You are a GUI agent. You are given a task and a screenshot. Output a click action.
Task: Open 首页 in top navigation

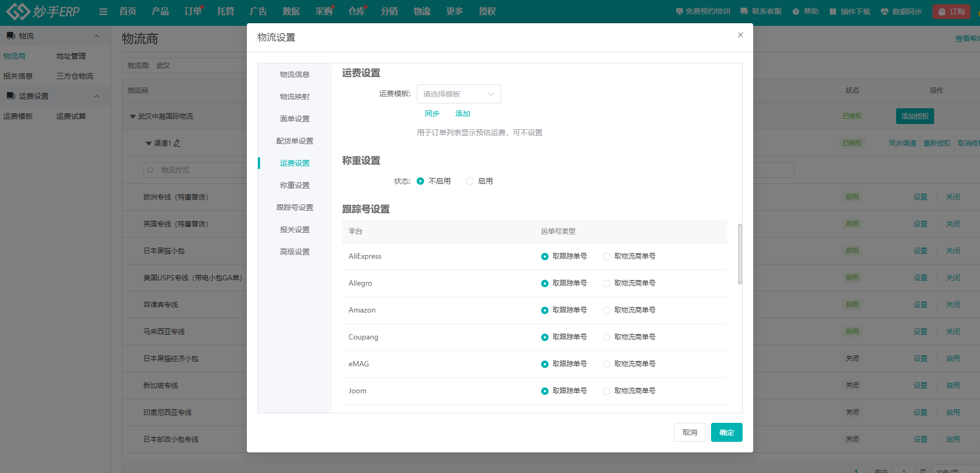pos(128,12)
